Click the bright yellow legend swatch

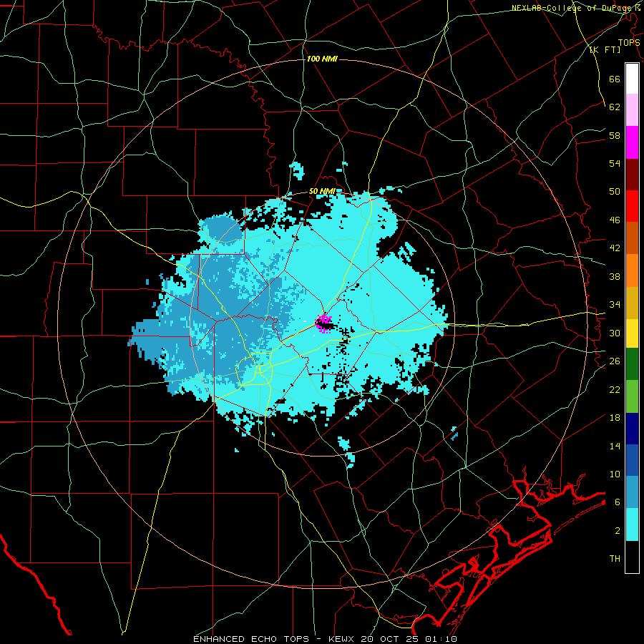(x=632, y=333)
